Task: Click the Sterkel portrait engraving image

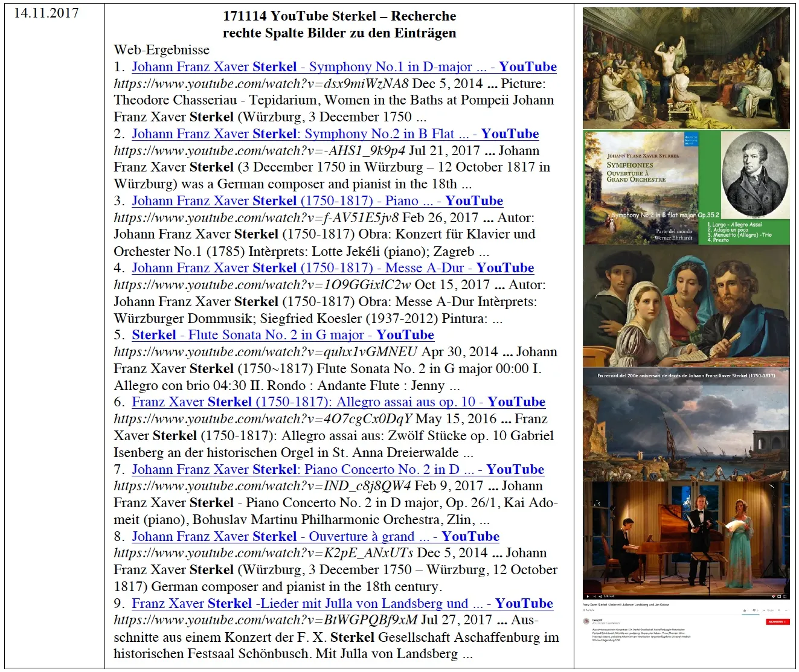Action: click(x=755, y=175)
